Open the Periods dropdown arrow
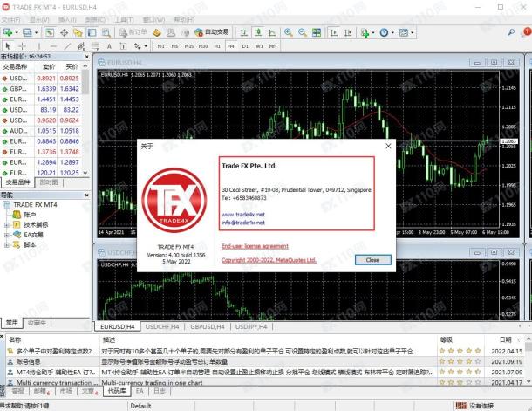The height and width of the screenshot is (411, 532). 392,32
